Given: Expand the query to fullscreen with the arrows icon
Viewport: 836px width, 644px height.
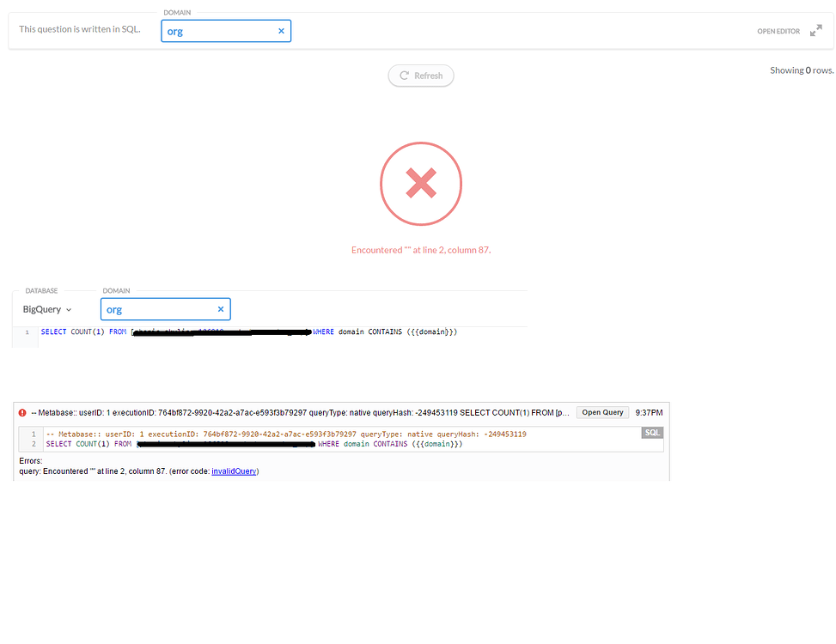Looking at the screenshot, I should click(815, 31).
